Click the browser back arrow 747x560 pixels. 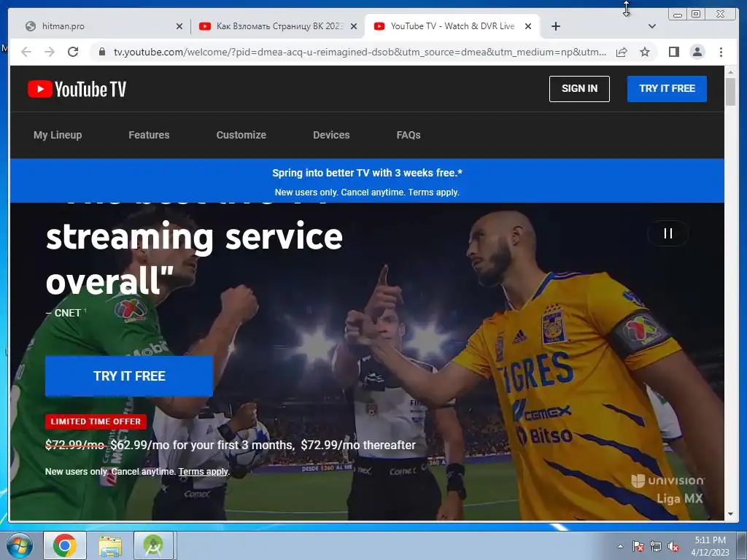click(26, 52)
